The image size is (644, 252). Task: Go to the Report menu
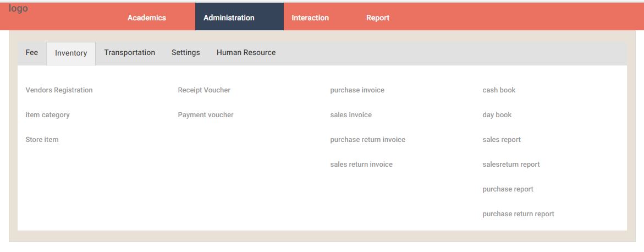[377, 18]
